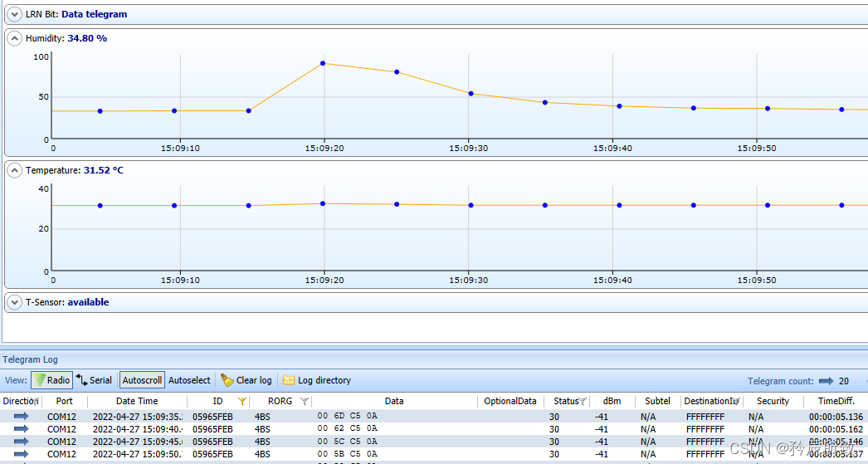868x464 pixels.
Task: Click the Log directory folder icon
Action: (x=289, y=380)
